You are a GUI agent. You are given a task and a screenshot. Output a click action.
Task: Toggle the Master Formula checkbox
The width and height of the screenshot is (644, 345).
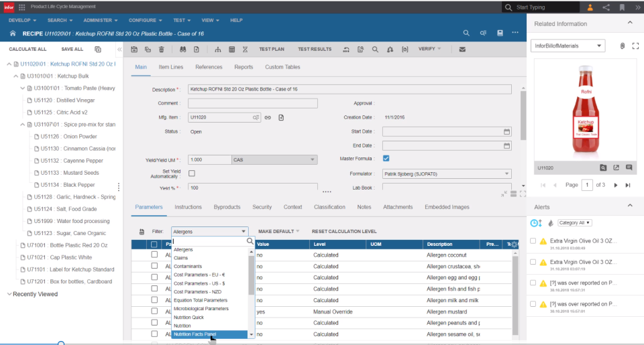pos(386,159)
